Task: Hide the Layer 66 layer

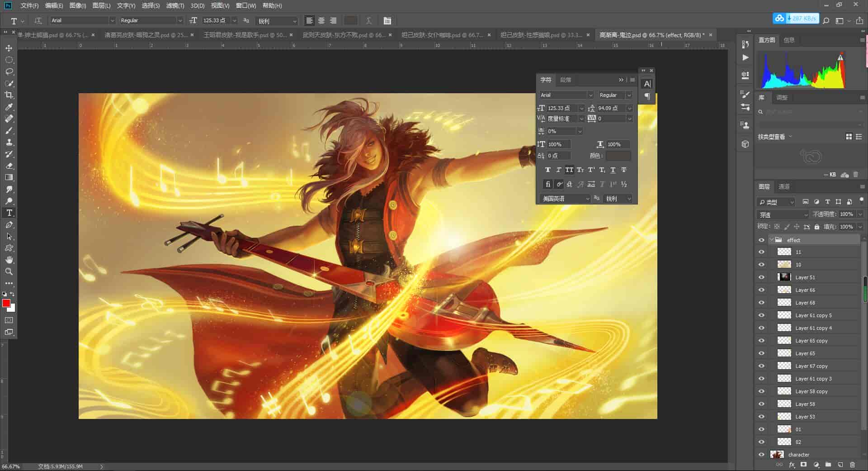Action: coord(762,290)
